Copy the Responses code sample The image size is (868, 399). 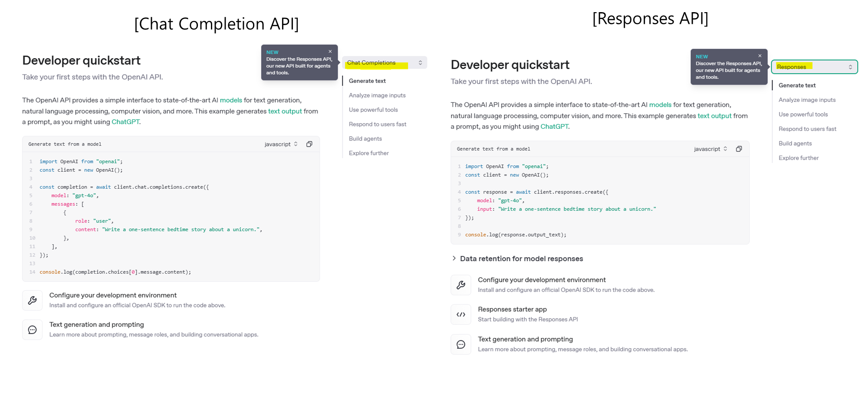[x=739, y=149]
